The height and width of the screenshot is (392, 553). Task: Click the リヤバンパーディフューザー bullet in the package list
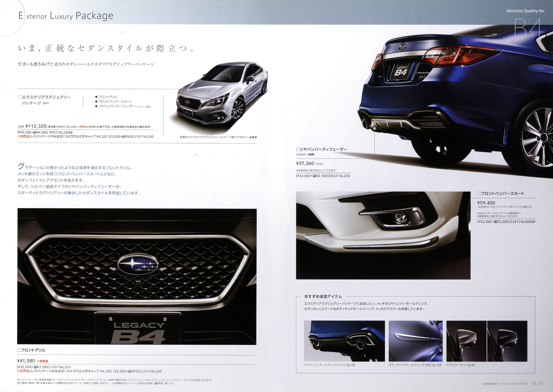pos(123,106)
